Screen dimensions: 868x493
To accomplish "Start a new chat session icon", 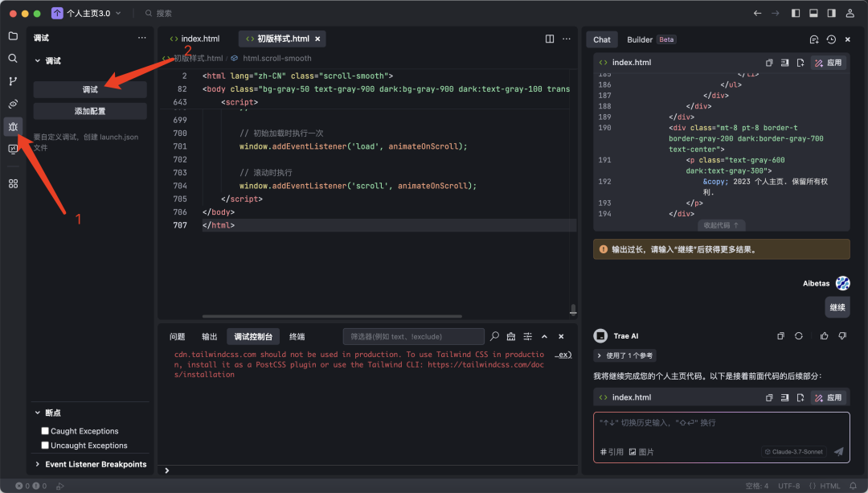I will click(x=813, y=39).
